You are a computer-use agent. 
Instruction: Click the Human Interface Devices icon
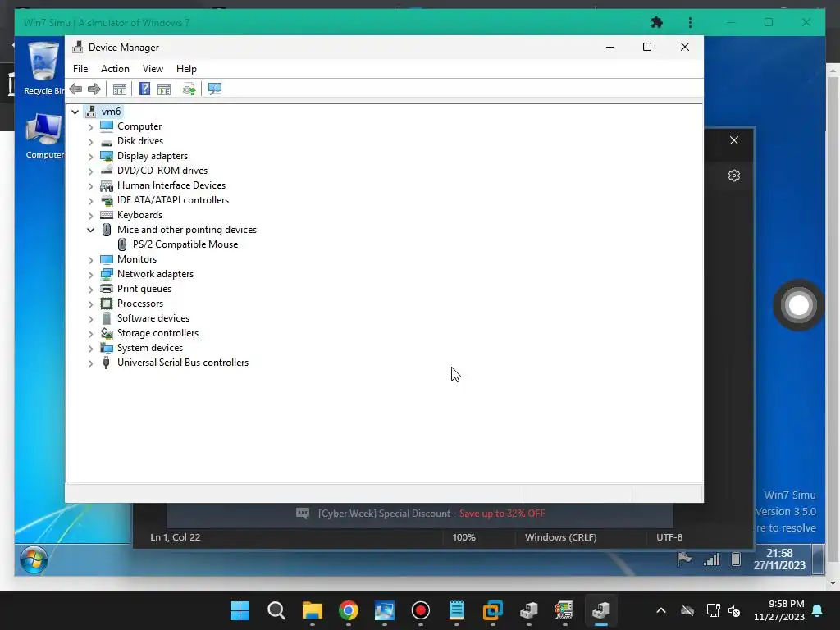(x=107, y=185)
